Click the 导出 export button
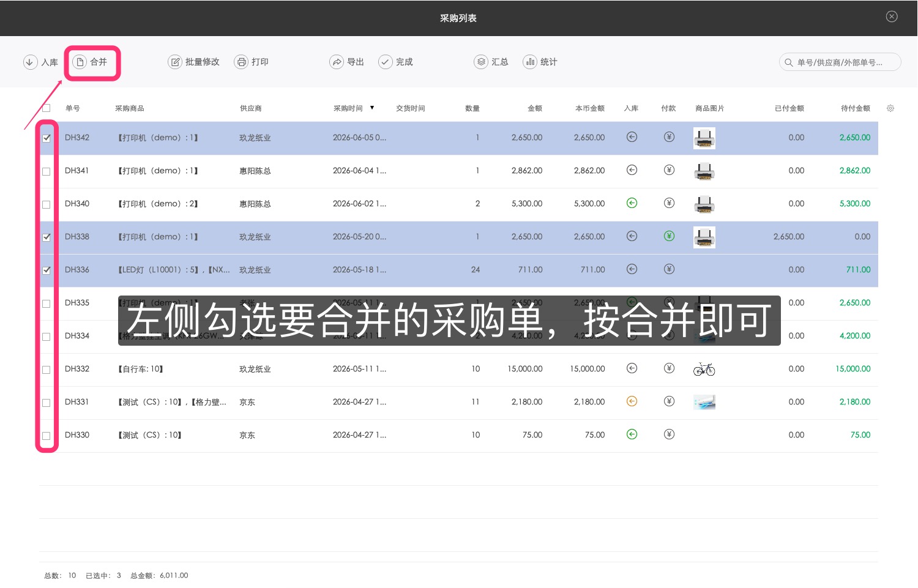 (x=347, y=62)
